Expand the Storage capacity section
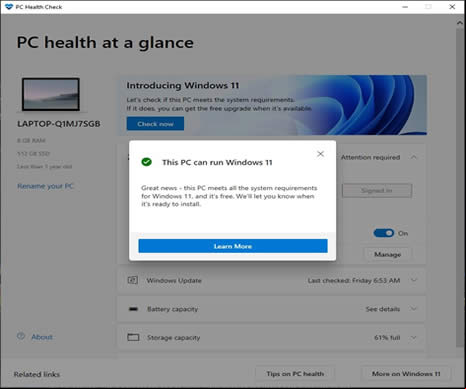Screen dimensions: 466x389 (x=414, y=337)
